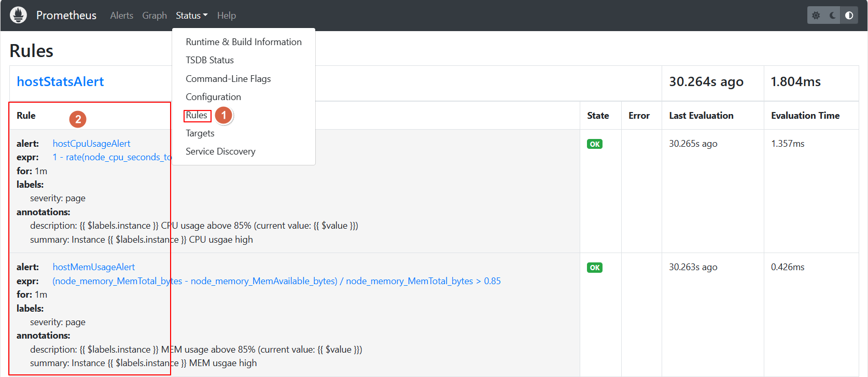Choose Configuration from the Status menu
Viewport: 868px width, 377px height.
(x=244, y=97)
